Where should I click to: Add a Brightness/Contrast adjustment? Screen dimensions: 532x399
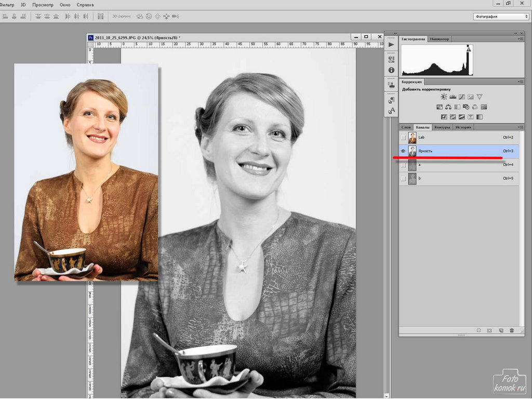pos(444,97)
